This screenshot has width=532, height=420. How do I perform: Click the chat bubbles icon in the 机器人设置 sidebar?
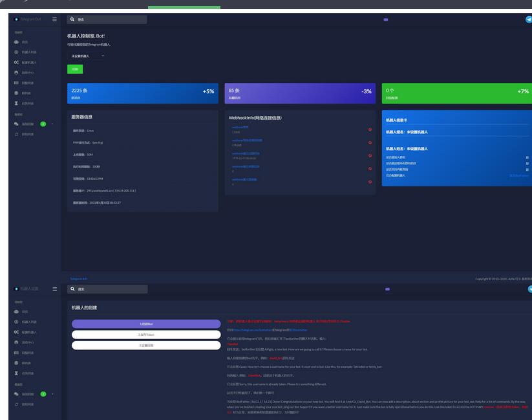click(16, 393)
